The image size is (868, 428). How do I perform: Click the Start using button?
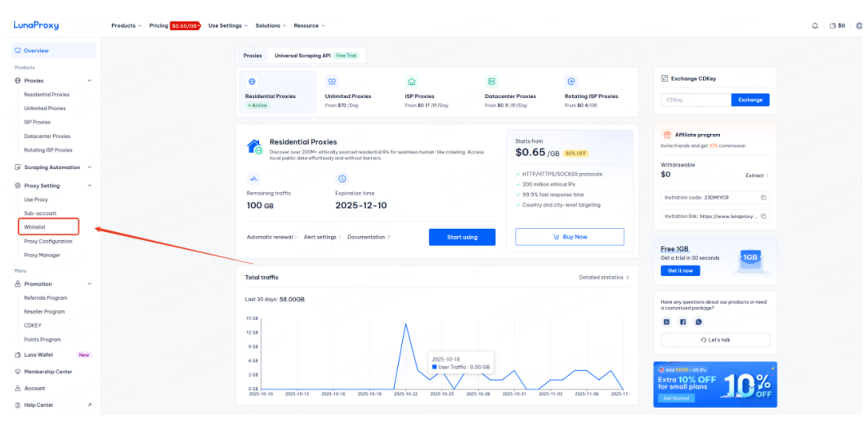[x=462, y=237]
